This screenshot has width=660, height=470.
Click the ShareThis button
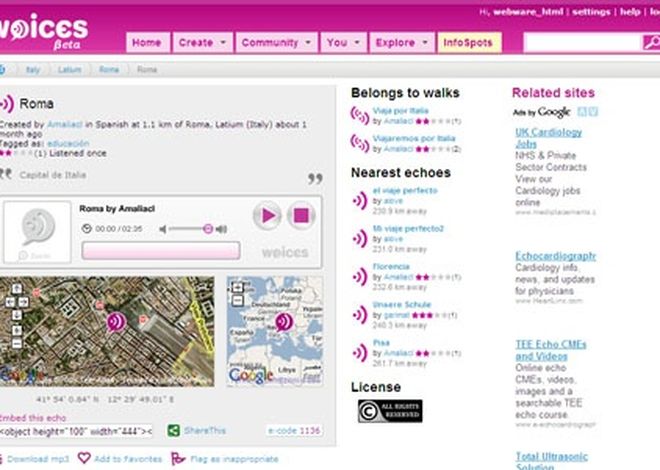197,430
